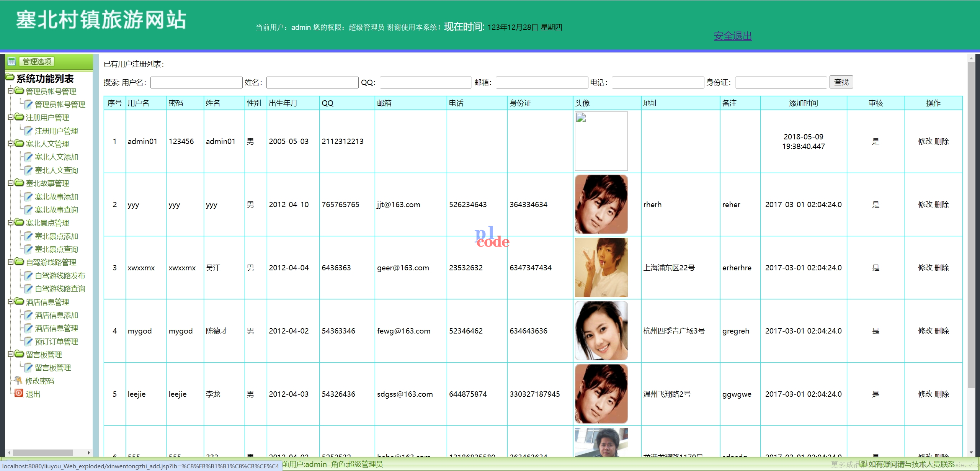Click 修改 for user xwxxmx

[925, 268]
